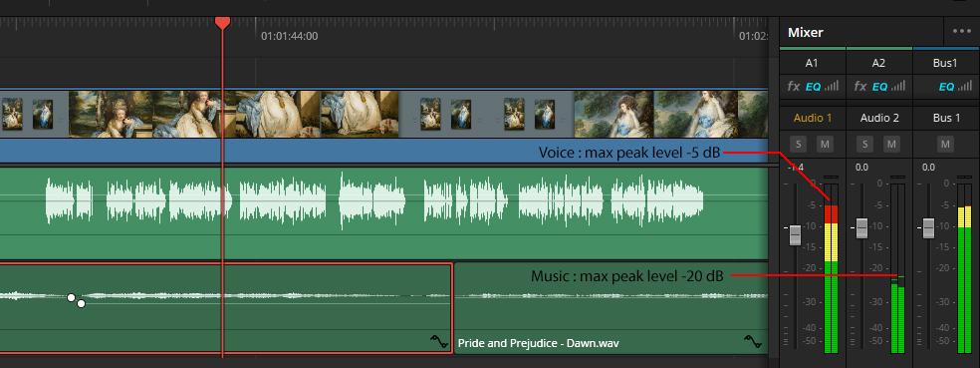Image resolution: width=980 pixels, height=368 pixels.
Task: Click the upper volume keyframe on music clip
Action: tap(72, 297)
